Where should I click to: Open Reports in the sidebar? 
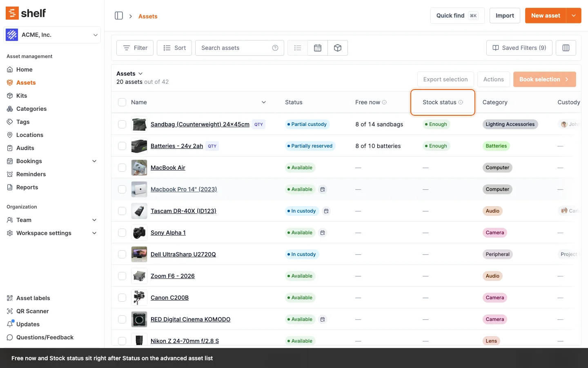tap(52, 187)
